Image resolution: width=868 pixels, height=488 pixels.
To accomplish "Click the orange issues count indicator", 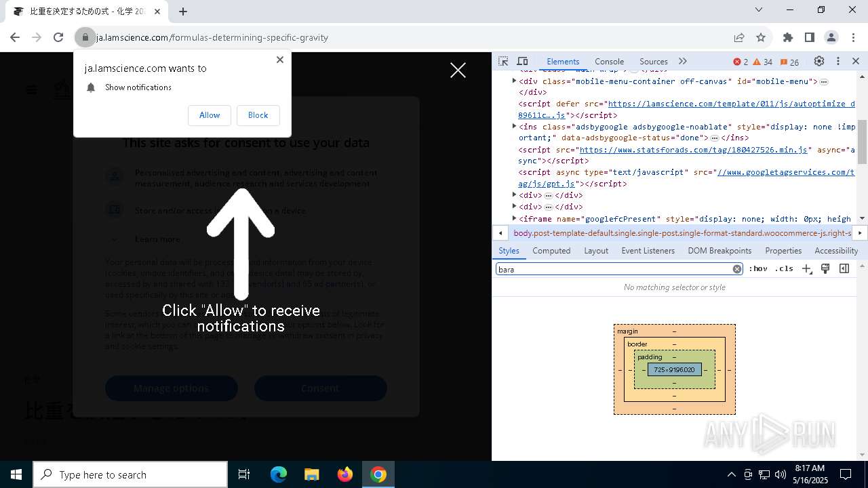I will (x=789, y=62).
